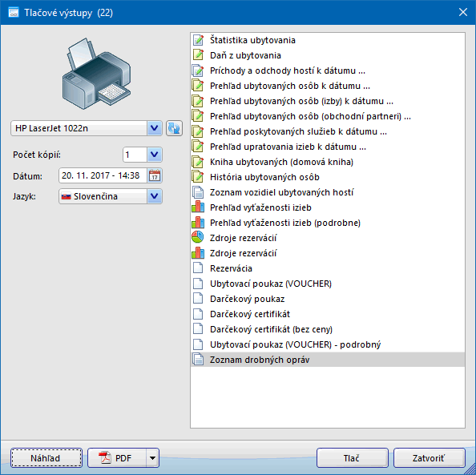The width and height of the screenshot is (476, 475).
Task: Click the refresh printers icon button
Action: 174,128
